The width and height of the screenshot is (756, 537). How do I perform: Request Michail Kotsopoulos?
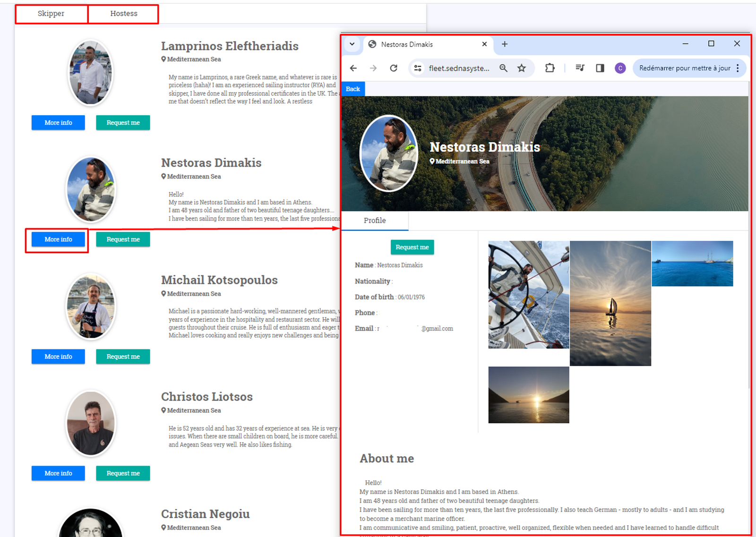pos(123,357)
